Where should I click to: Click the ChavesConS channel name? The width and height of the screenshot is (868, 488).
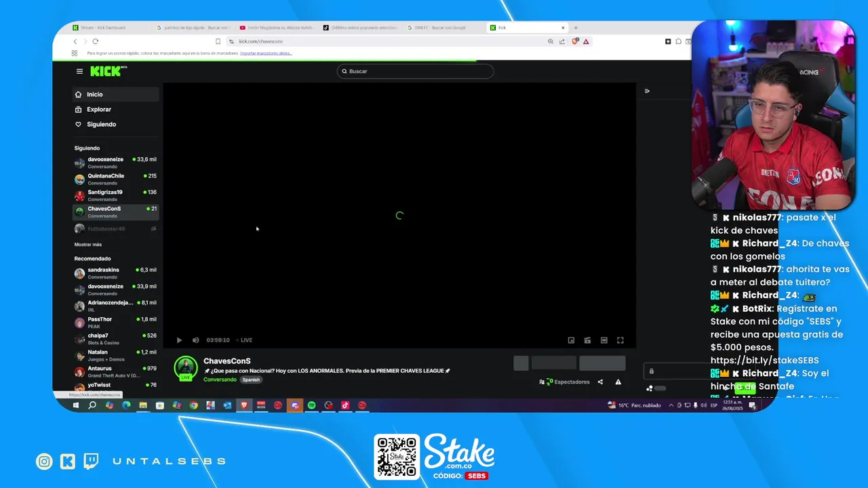pos(227,361)
